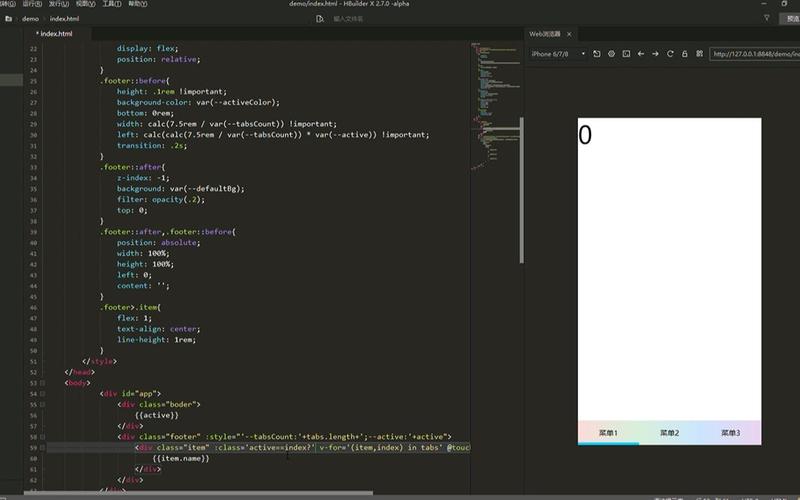Click the browser URL address field

[x=755, y=54]
